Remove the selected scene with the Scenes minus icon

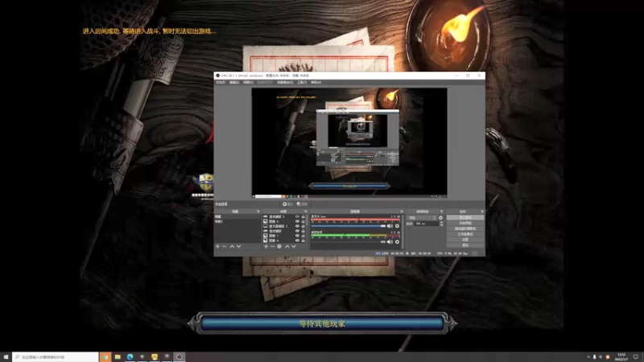(x=225, y=246)
